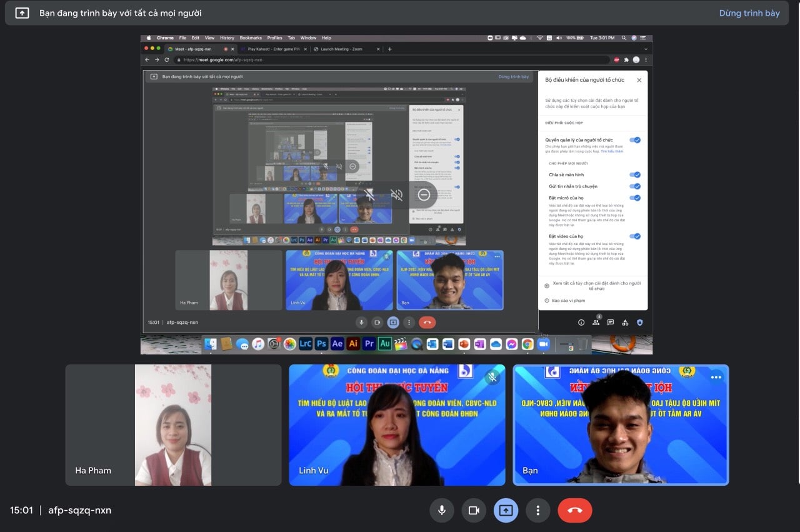Switch to the Meet - afp-sqzq-nxn Chrome tab
The image size is (800, 532).
(200, 49)
